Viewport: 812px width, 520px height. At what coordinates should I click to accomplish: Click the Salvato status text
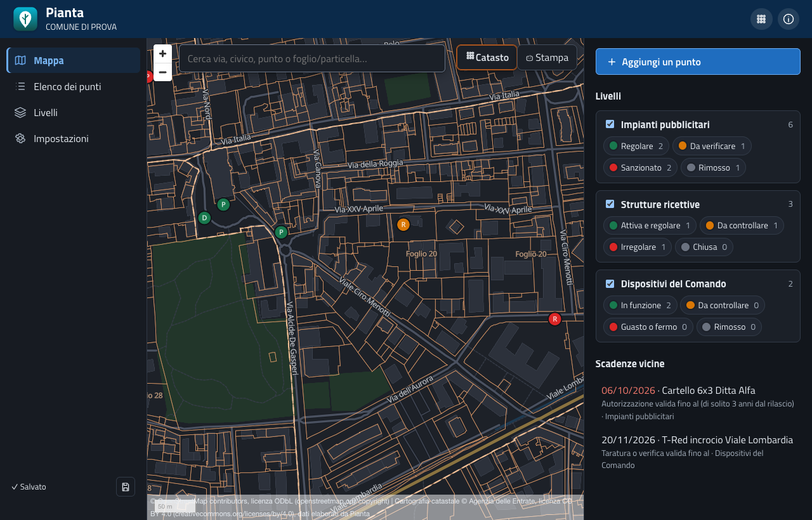pos(29,486)
